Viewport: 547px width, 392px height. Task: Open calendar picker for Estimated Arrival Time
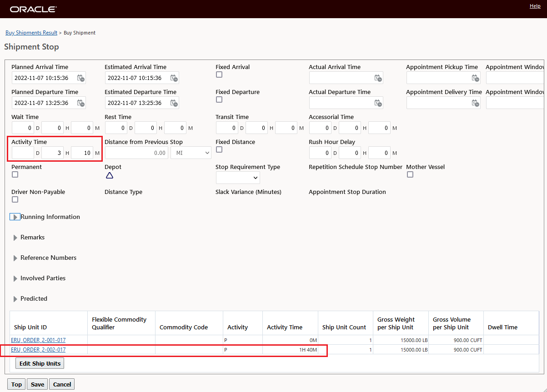pos(174,78)
